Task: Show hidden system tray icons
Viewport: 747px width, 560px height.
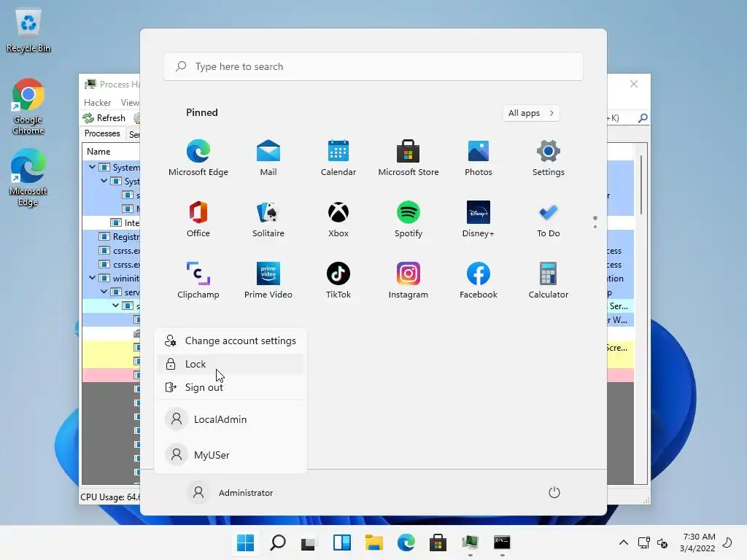Action: 624,542
